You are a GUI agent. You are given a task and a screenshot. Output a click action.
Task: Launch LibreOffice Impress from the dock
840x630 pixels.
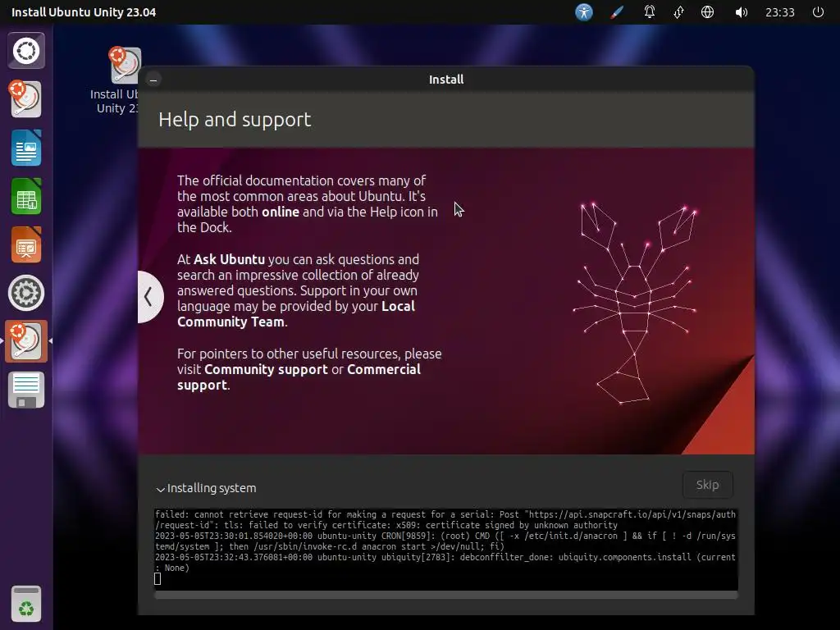[x=26, y=244]
